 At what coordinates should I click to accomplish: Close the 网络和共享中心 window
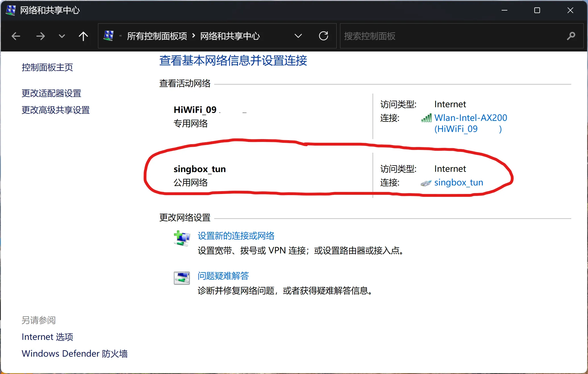(x=570, y=10)
